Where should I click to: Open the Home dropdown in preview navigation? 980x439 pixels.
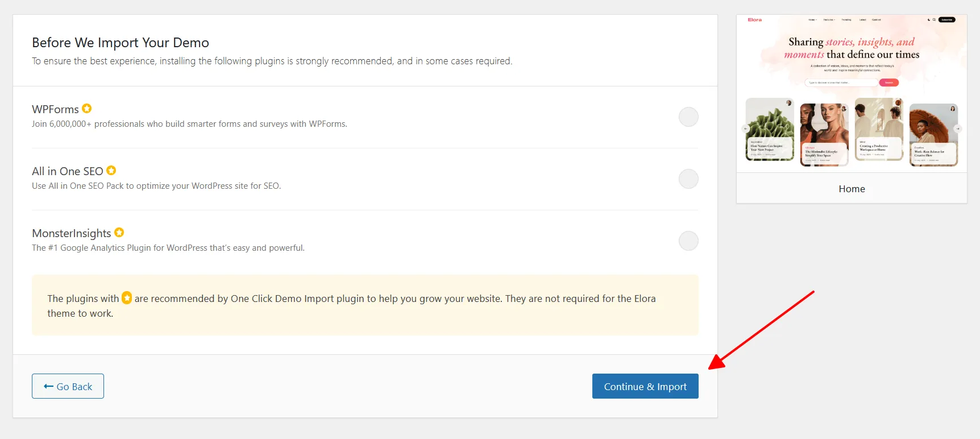pos(812,20)
